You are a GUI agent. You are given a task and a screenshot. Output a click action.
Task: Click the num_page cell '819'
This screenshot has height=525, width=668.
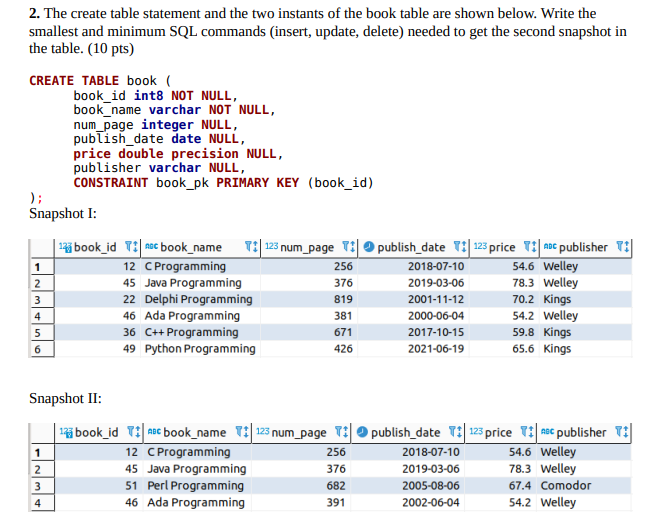point(309,299)
